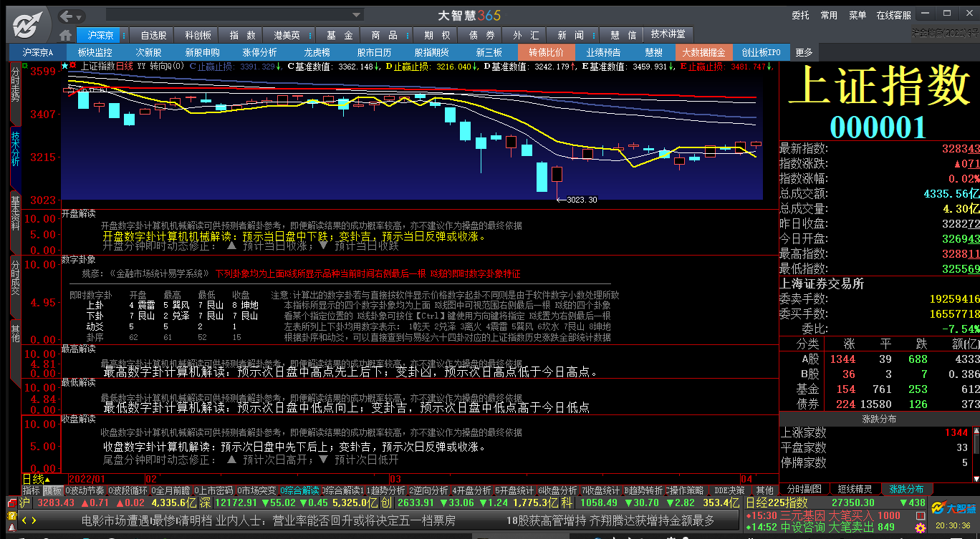Screen dimensions: 980x539
Task: Switch to the 分时副图 tab
Action: [x=804, y=489]
